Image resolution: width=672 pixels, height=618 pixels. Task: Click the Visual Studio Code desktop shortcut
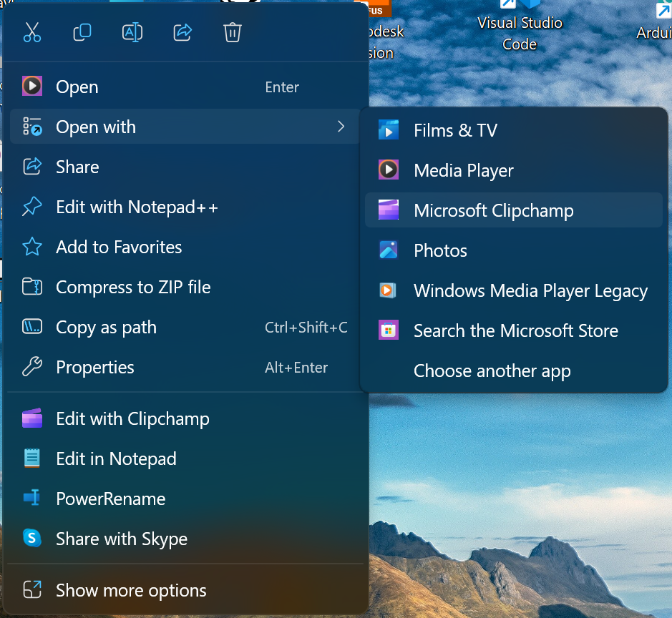tap(520, 26)
